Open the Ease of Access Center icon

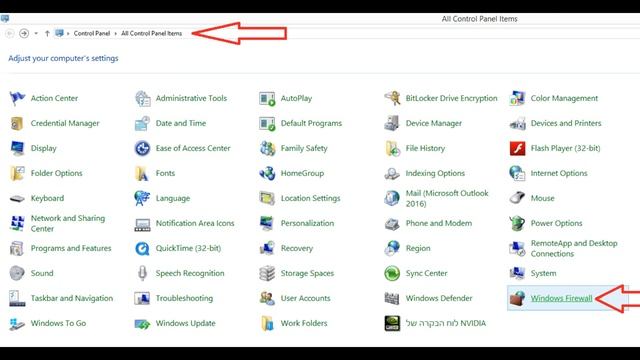(x=142, y=148)
